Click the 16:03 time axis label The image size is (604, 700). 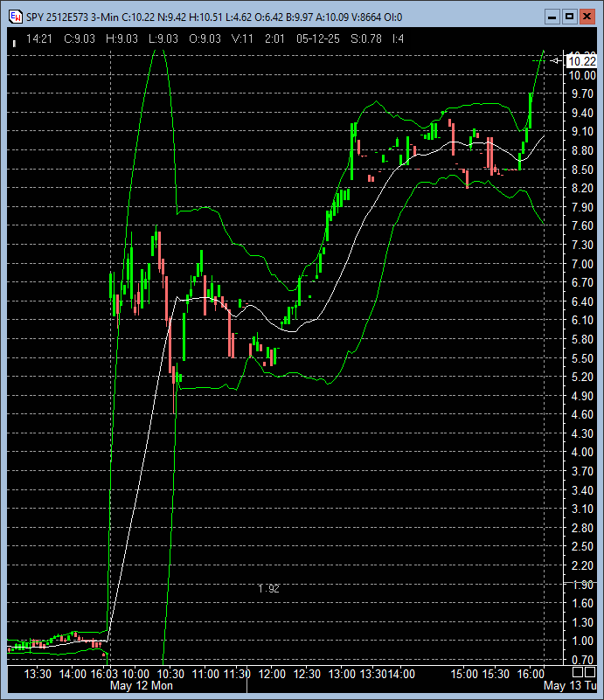coord(104,674)
